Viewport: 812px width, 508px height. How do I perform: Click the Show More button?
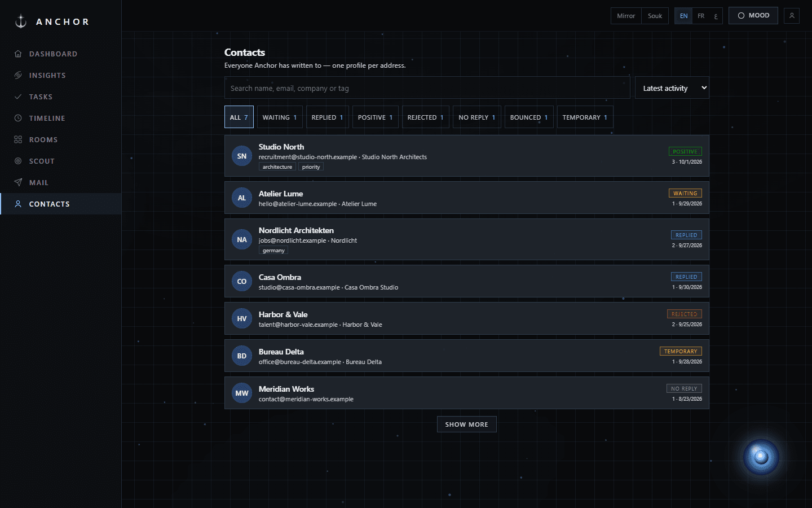tap(467, 424)
